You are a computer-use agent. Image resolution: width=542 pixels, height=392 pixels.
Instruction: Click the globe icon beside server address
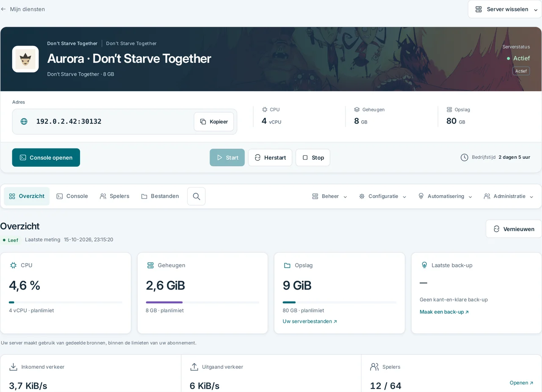[x=24, y=121]
